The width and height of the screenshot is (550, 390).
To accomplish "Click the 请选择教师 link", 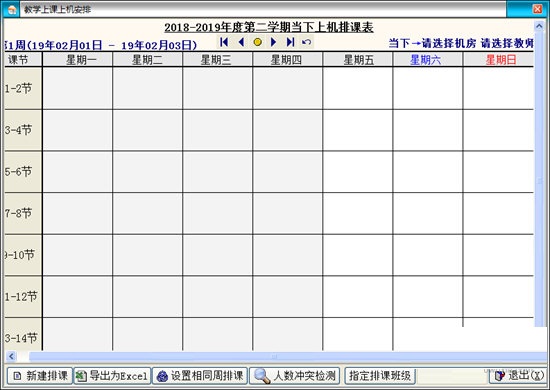I will tap(508, 43).
